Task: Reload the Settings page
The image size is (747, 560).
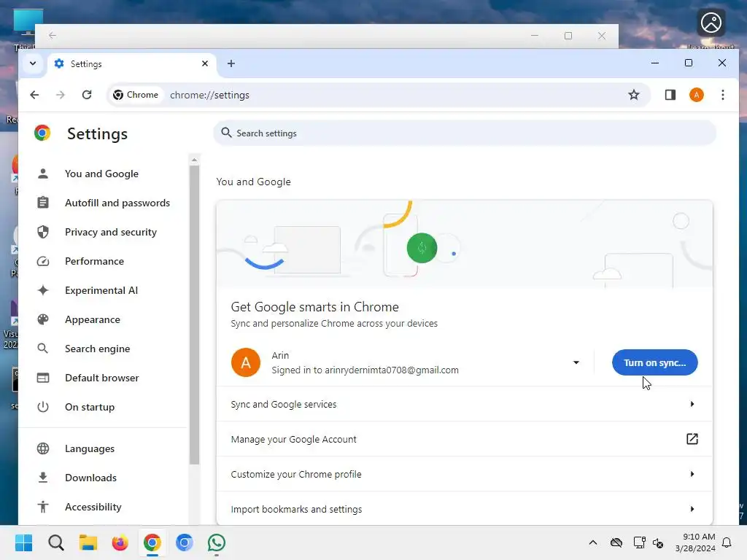Action: (87, 95)
